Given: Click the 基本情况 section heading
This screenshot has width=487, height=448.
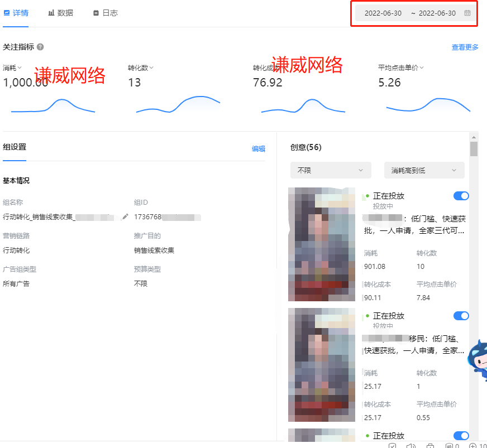Looking at the screenshot, I should tap(16, 181).
